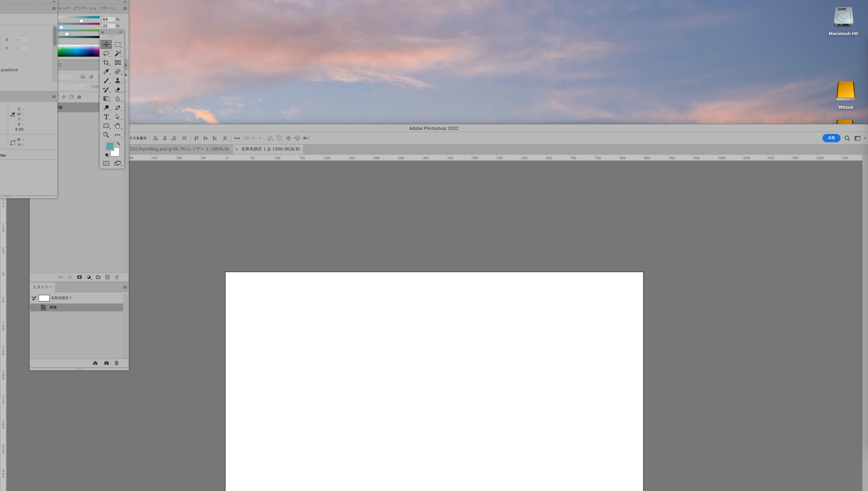Select the Hand tool

(x=117, y=126)
